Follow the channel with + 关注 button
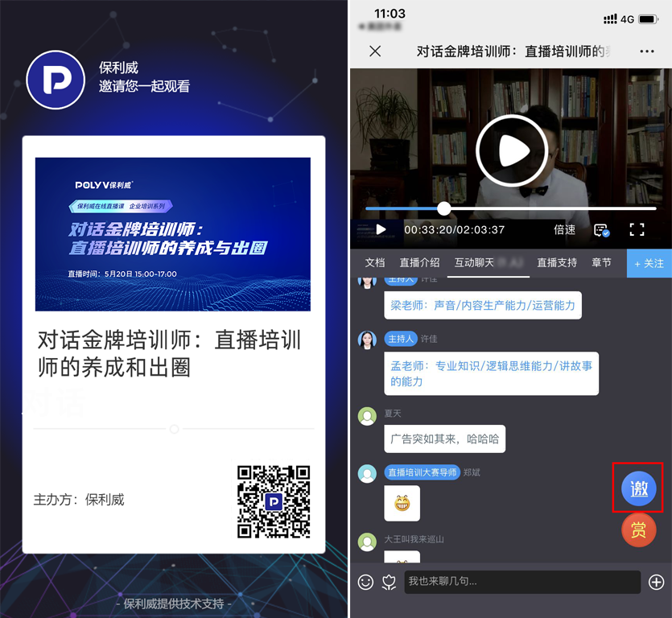 point(649,263)
